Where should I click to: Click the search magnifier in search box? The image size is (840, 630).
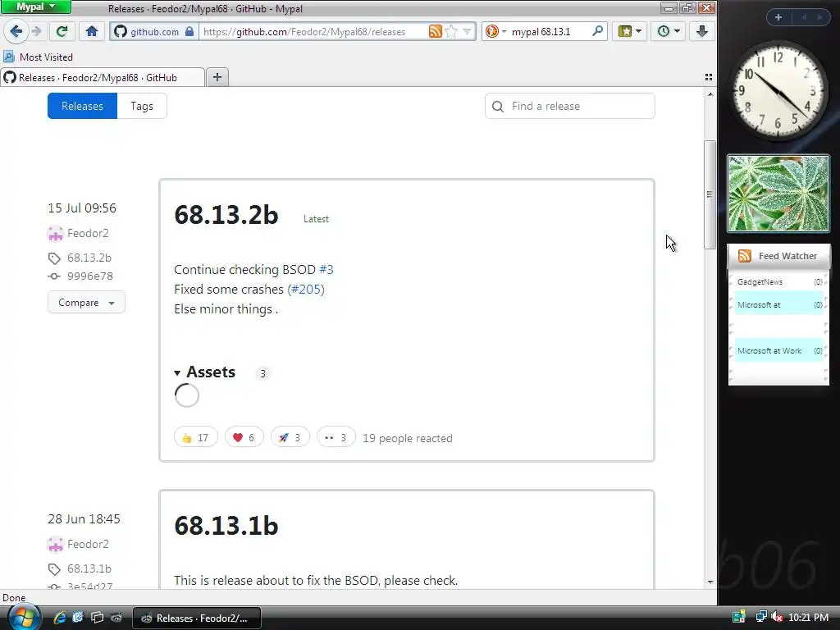coord(597,31)
